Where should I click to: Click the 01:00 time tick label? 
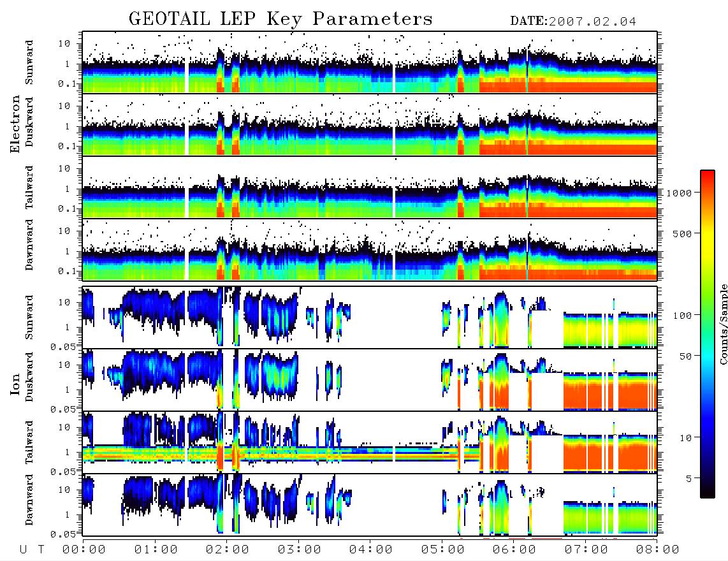[156, 550]
